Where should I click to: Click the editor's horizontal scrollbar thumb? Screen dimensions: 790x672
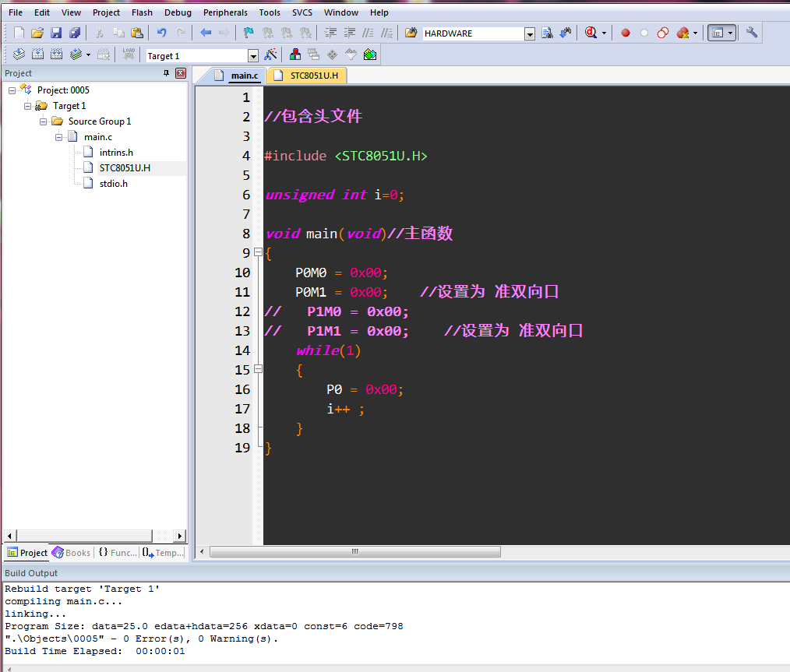[354, 551]
